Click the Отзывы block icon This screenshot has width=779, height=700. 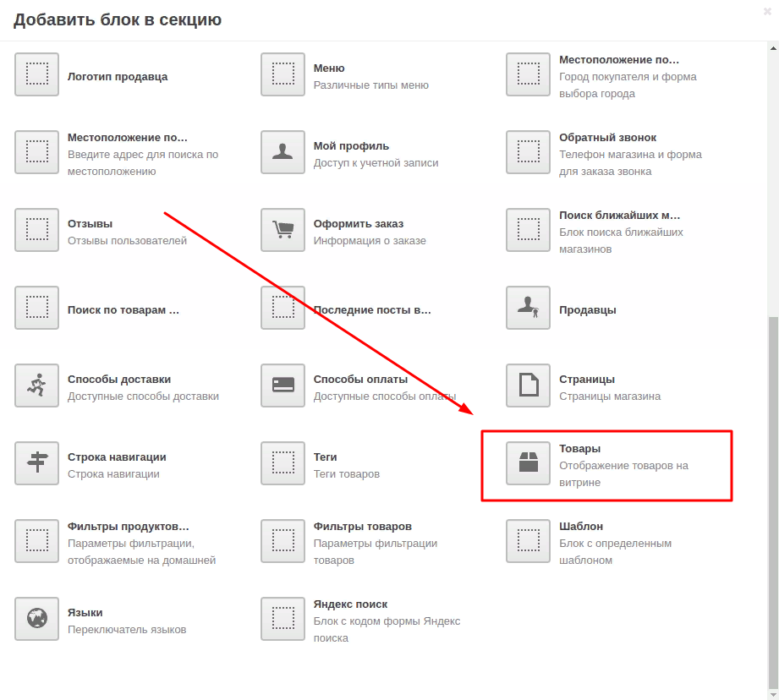pos(36,230)
